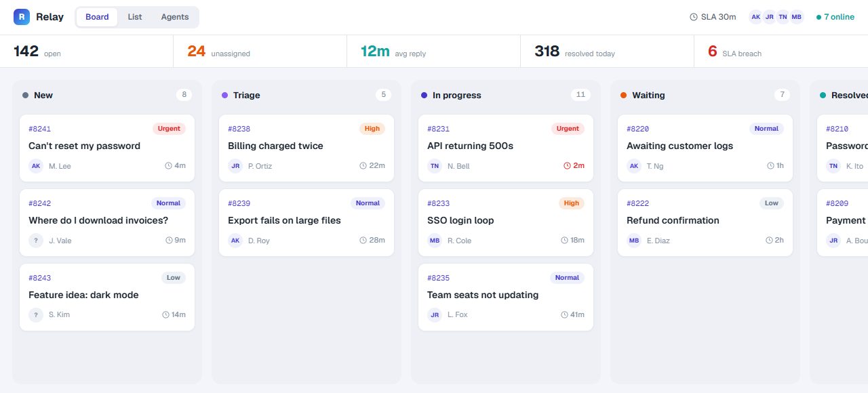Image resolution: width=868 pixels, height=393 pixels.
Task: Click the MB avatar in header
Action: pos(797,17)
